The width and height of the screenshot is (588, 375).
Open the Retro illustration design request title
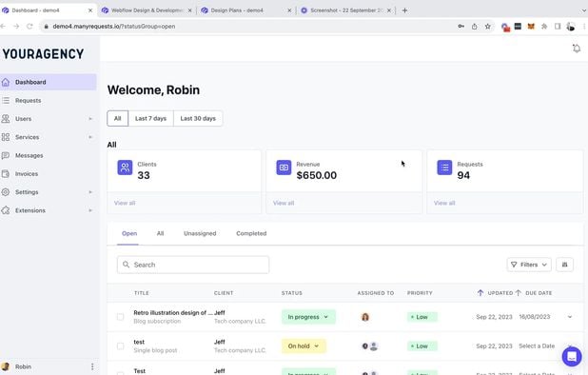click(173, 313)
